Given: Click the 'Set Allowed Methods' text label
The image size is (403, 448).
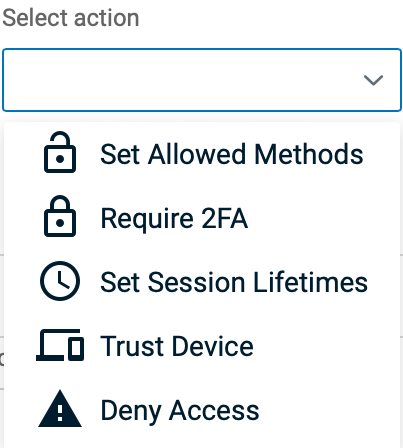Looking at the screenshot, I should click(232, 154).
